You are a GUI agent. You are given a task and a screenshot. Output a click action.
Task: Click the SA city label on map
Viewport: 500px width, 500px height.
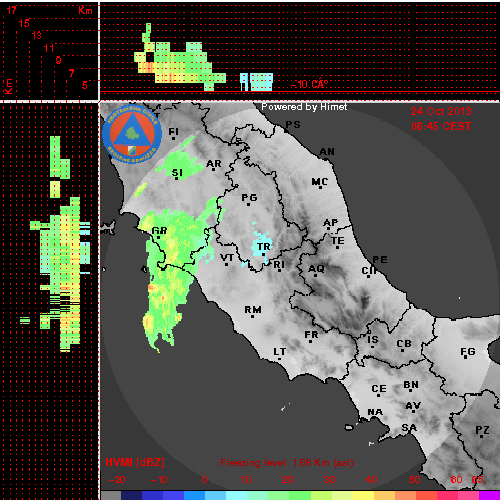coord(409,428)
